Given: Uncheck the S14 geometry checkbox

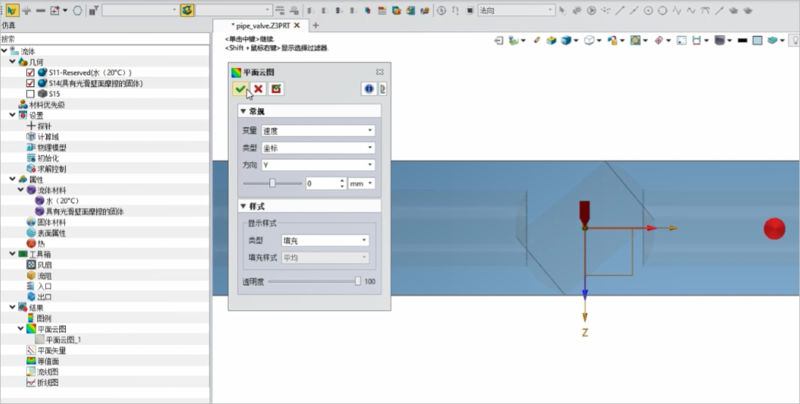Looking at the screenshot, I should coord(30,83).
